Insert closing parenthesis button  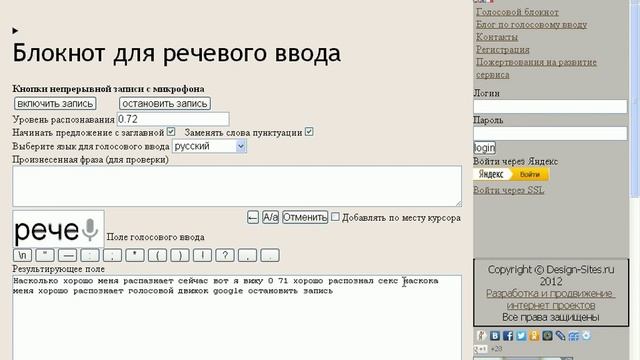[180, 255]
